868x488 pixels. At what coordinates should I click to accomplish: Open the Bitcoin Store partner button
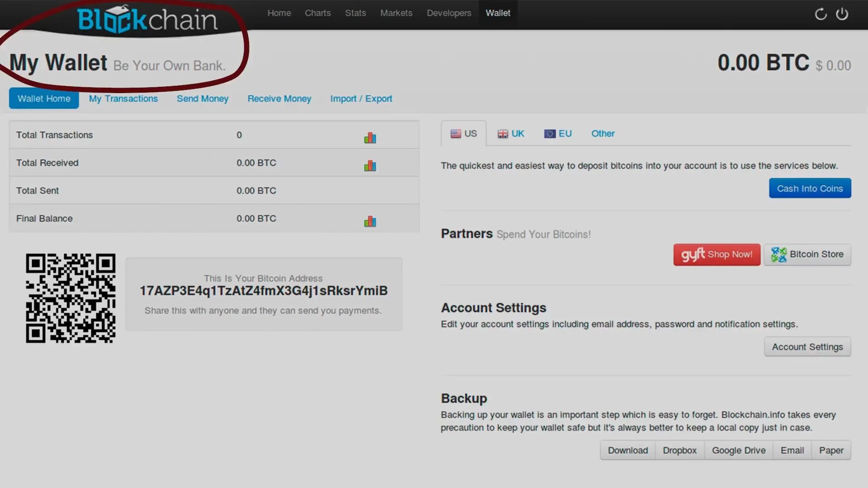tap(807, 254)
